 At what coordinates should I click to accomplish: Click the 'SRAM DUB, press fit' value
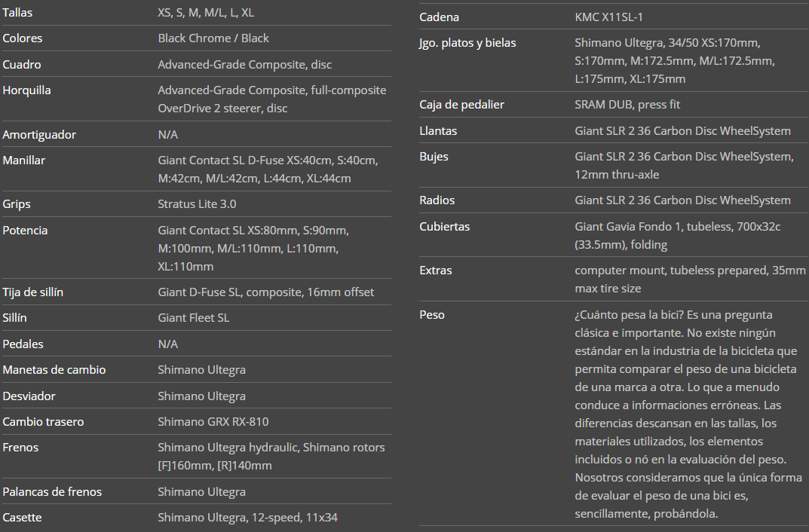point(627,105)
